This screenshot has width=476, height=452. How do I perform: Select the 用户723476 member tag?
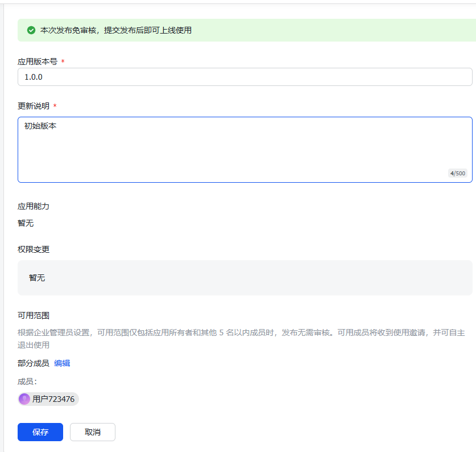click(53, 399)
